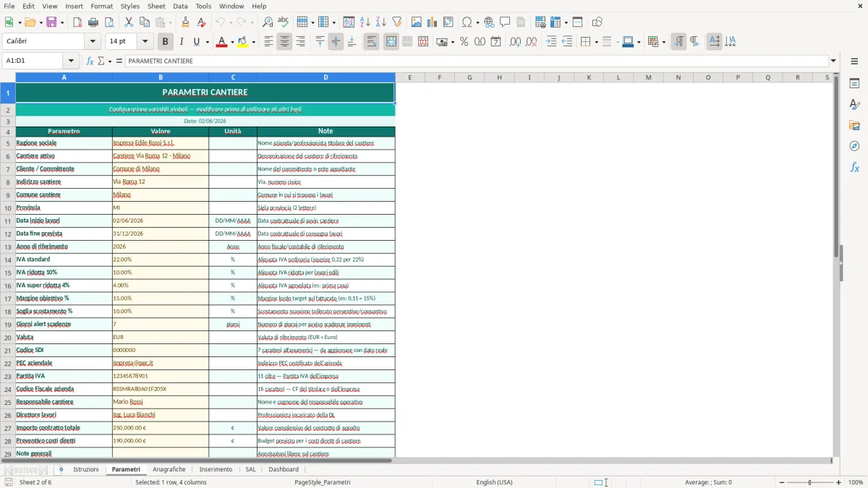Delete a decimal place

point(531,42)
